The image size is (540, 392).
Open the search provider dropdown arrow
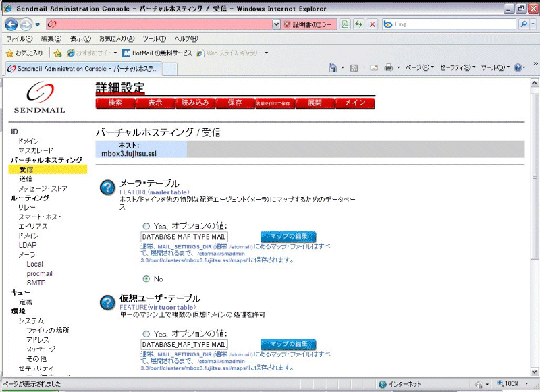pyautogui.click(x=533, y=24)
